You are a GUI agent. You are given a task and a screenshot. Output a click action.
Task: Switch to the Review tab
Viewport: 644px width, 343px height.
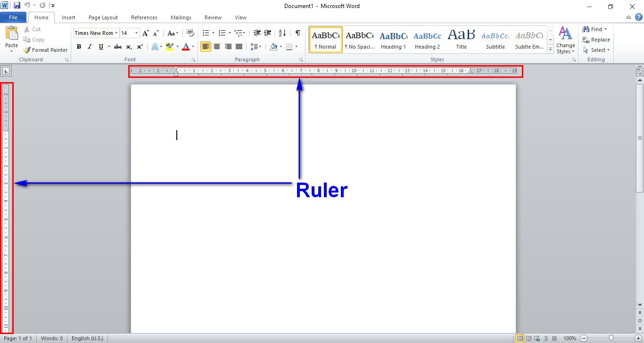tap(213, 17)
